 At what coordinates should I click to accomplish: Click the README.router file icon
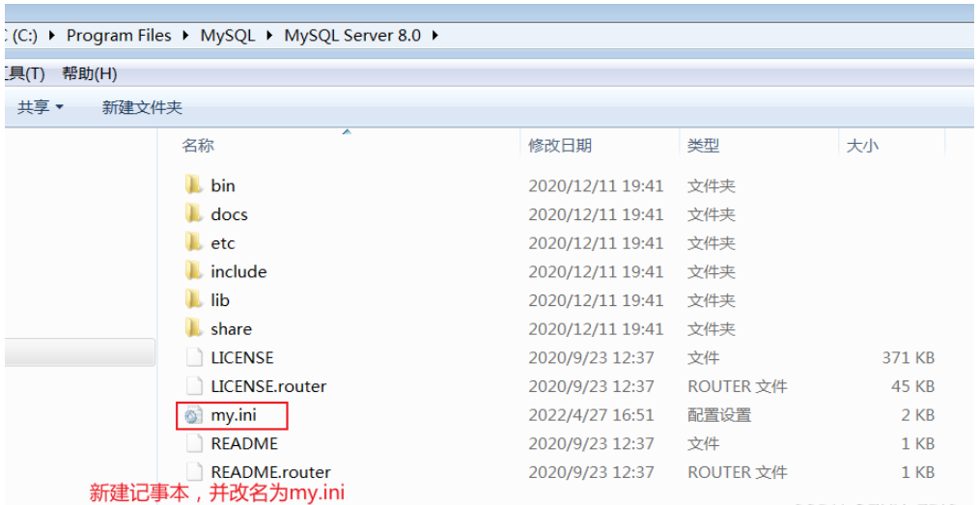pyautogui.click(x=194, y=472)
